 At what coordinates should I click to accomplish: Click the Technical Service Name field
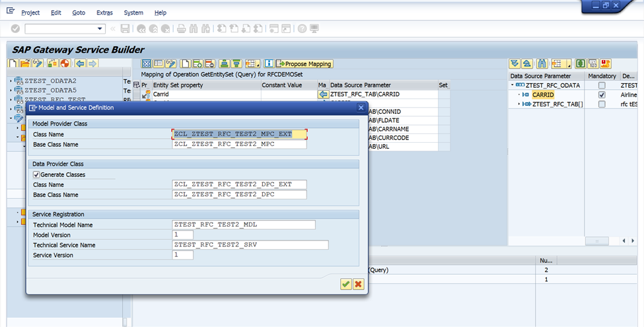click(x=250, y=245)
